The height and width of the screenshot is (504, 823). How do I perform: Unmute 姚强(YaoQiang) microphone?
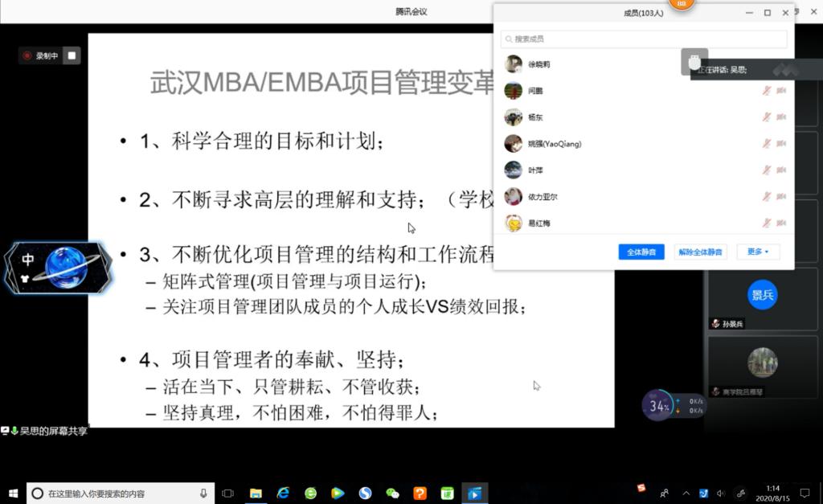pyautogui.click(x=767, y=143)
